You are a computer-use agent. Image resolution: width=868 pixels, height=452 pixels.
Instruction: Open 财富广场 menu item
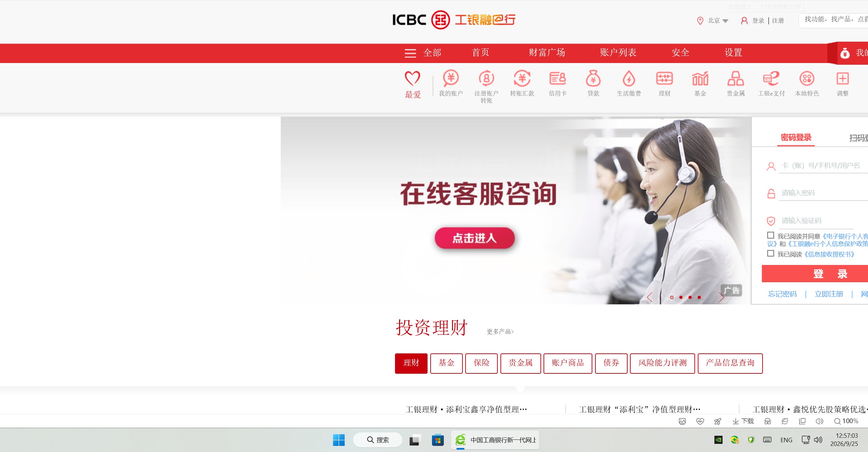tap(547, 53)
